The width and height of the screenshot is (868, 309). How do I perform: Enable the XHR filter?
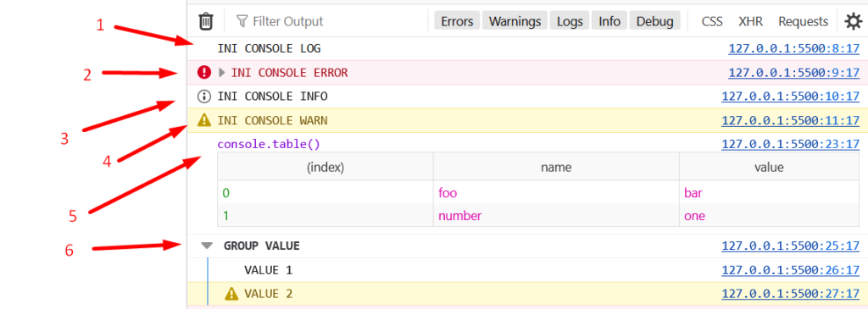pos(751,21)
